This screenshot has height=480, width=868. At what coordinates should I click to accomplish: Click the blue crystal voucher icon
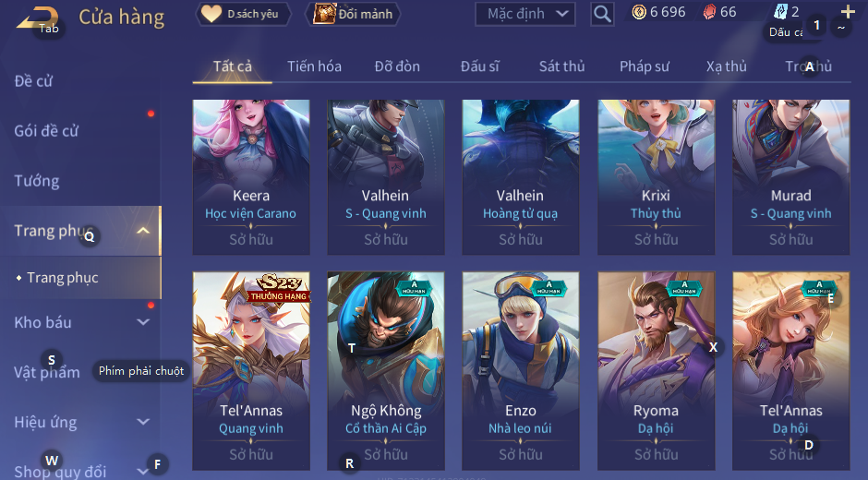coord(780,12)
